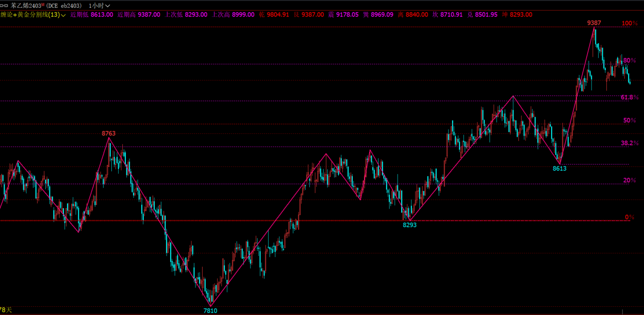Click the chain-link icon beside 苯乙烯2403
This screenshot has height=315, width=644.
pos(4,5)
